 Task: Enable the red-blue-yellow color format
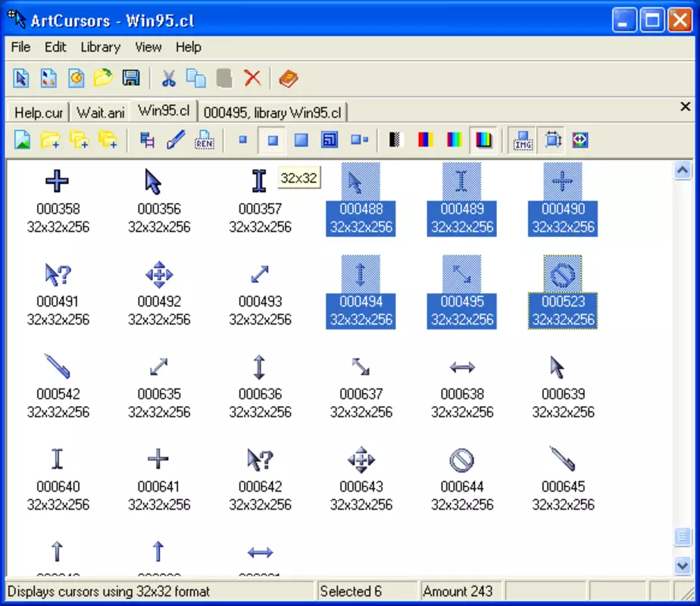pos(425,140)
